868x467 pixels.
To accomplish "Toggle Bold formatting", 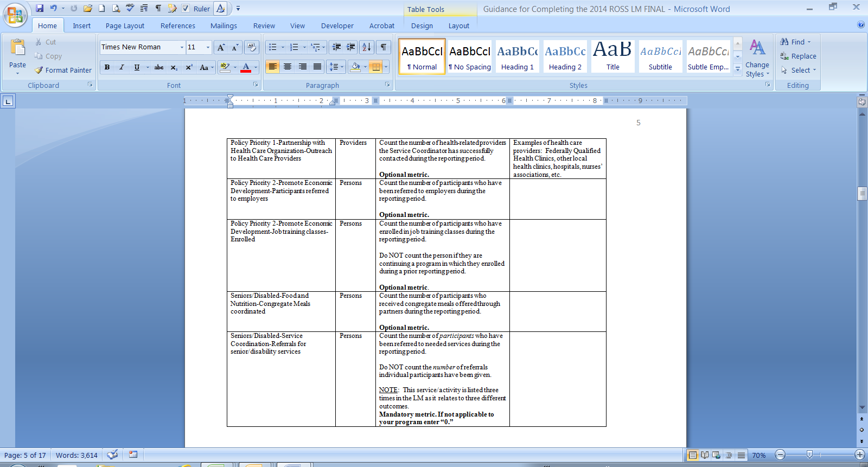I will 107,67.
